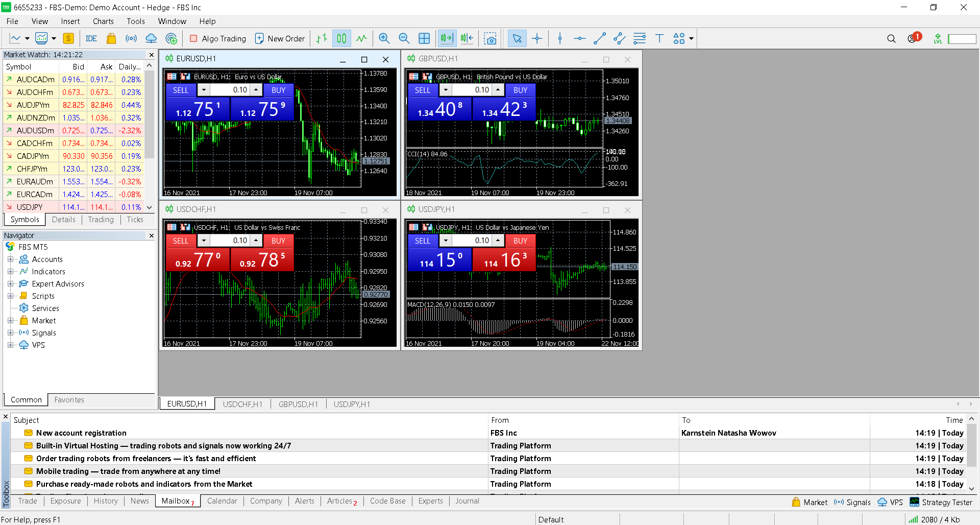Screen dimensions: 980x525
Task: Take a chart screenshot with camera icon
Action: (490, 38)
